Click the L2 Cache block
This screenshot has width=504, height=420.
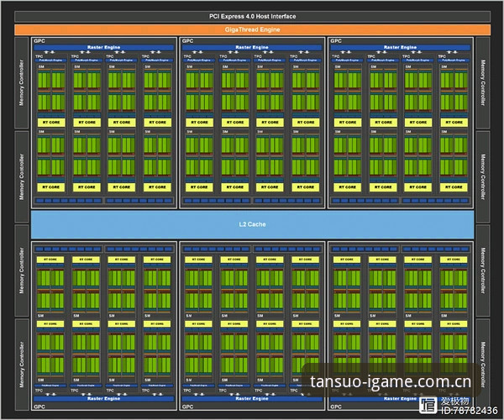(252, 224)
